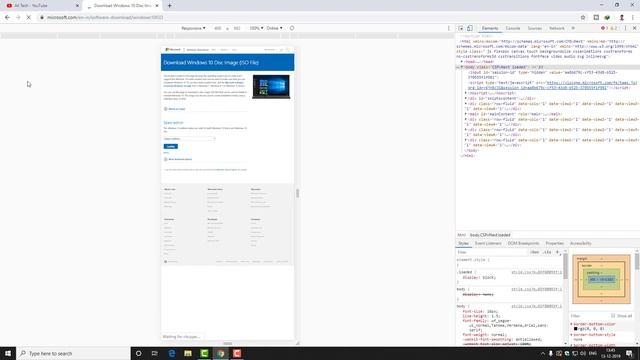
Task: Toggle the device toolbar icon
Action: 470,28
